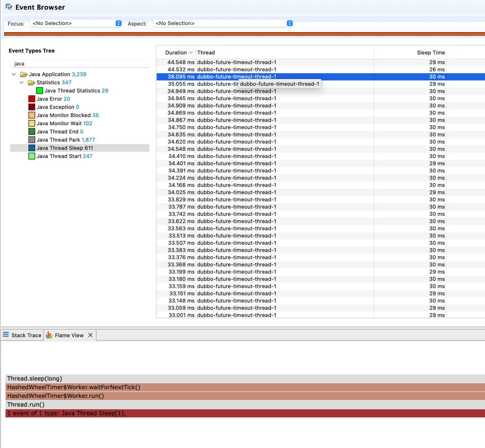Screen dimensions: 485x448
Task: Click the Java Thread Park gray icon
Action: (x=31, y=140)
